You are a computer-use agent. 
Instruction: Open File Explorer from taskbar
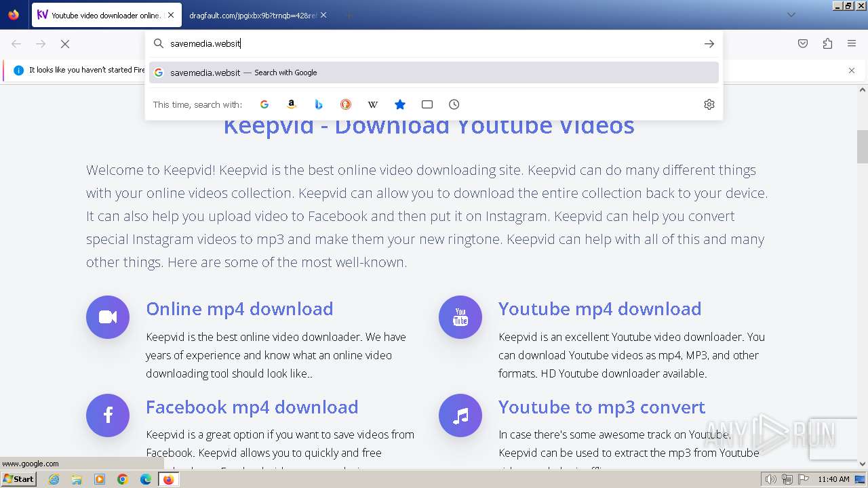(77, 479)
